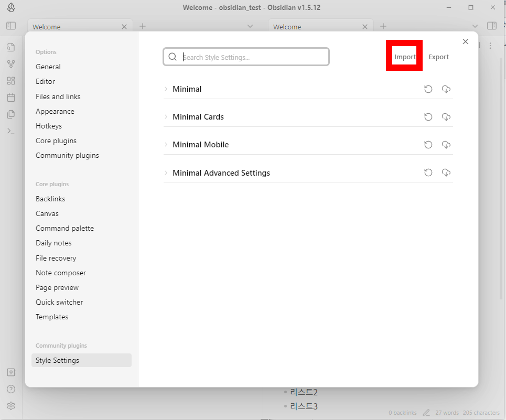Viewport: 506px width, 420px height.
Task: Expand Minimal Advanced Settings section
Action: click(x=166, y=173)
